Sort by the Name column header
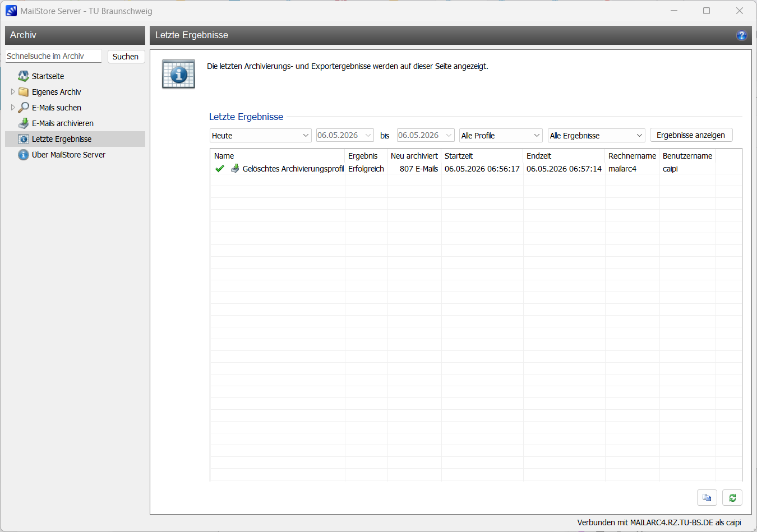Viewport: 757px width, 532px height. click(278, 156)
